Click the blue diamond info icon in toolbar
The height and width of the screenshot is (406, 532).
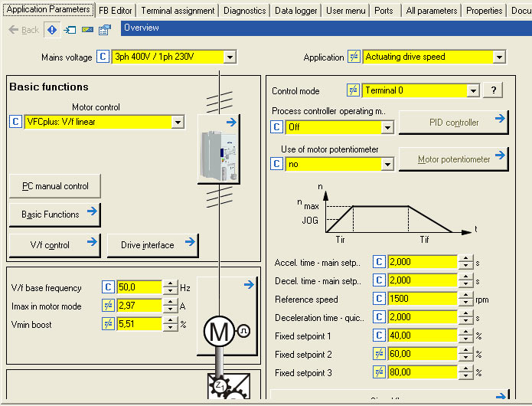52,30
